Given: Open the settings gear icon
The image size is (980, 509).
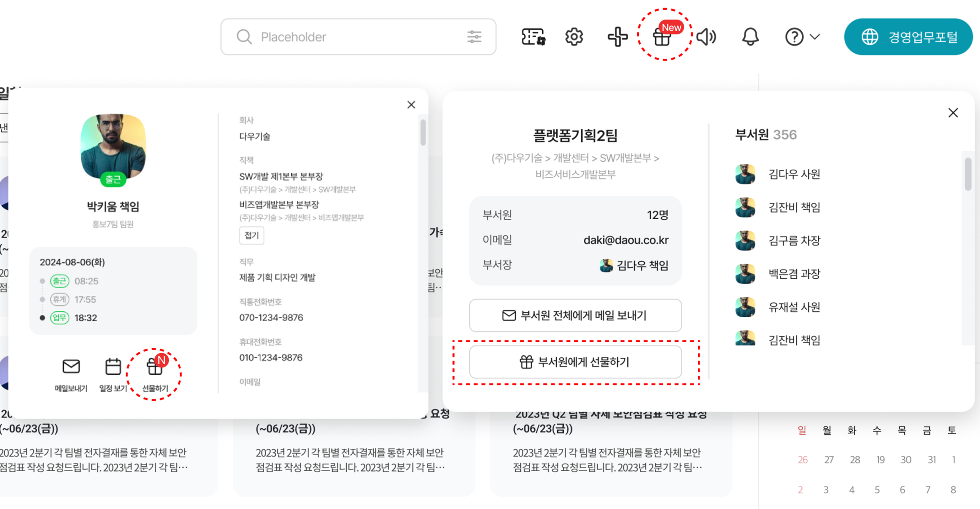Looking at the screenshot, I should point(574,37).
